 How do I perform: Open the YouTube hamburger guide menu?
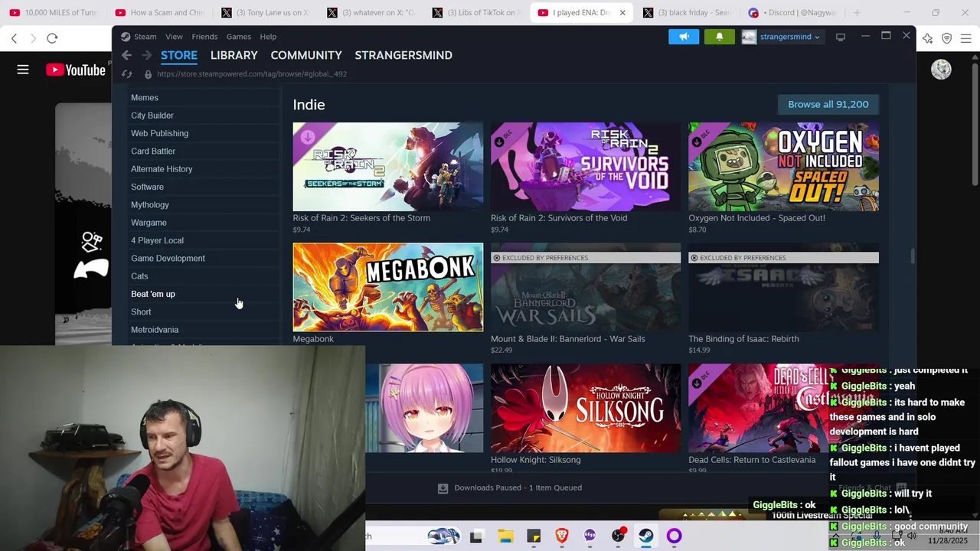click(x=23, y=70)
